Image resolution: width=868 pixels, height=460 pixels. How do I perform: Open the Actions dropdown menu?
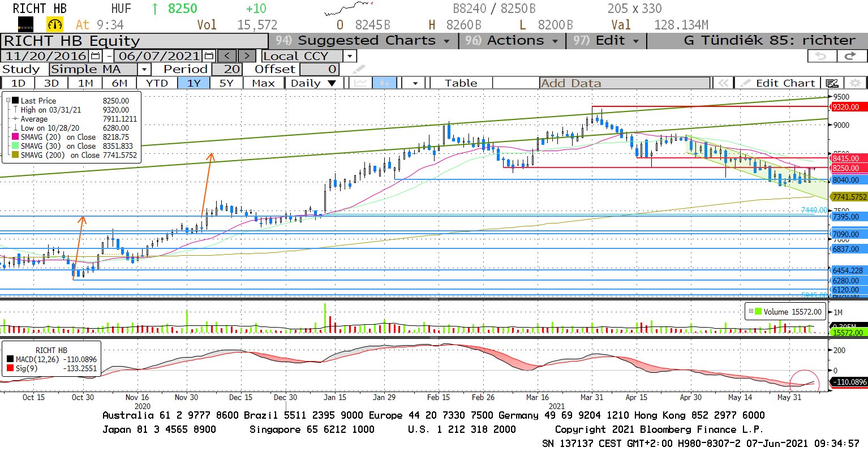point(512,41)
